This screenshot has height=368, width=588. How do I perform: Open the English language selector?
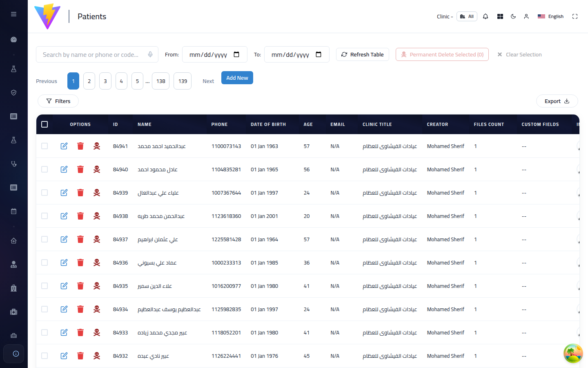[550, 16]
